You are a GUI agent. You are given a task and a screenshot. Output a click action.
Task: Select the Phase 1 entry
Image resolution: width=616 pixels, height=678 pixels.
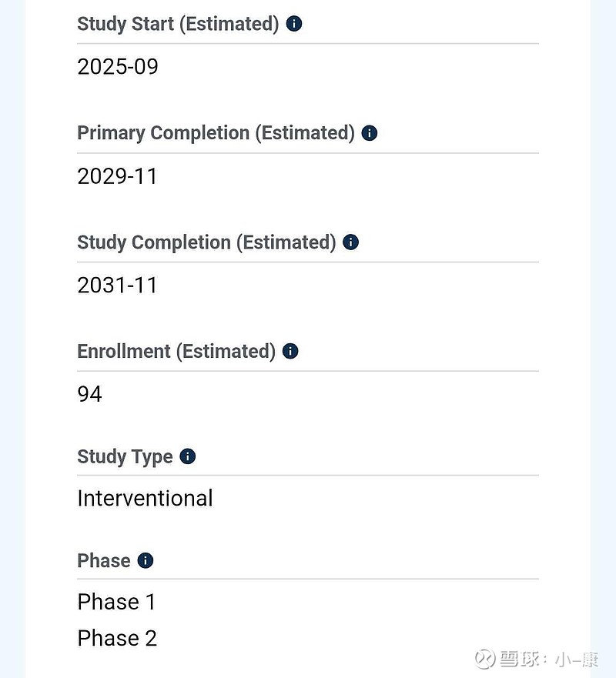tap(116, 602)
